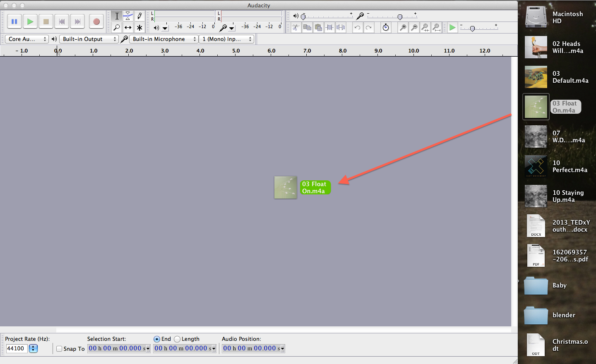The image size is (596, 364).
Task: Undo the last action
Action: (357, 28)
